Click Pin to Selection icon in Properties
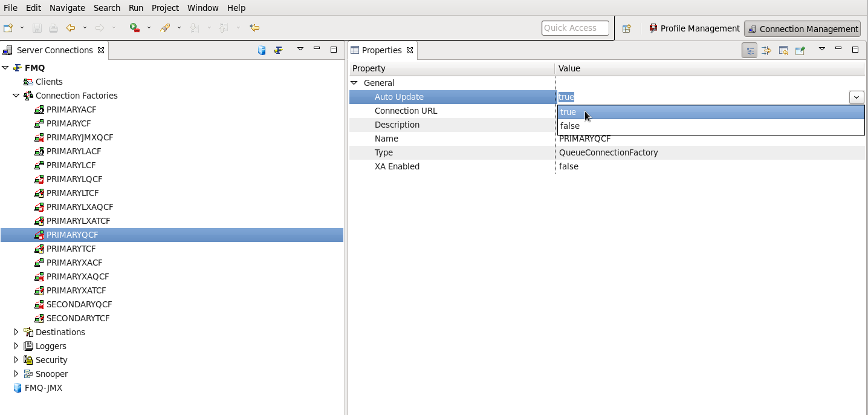The width and height of the screenshot is (868, 415). click(800, 51)
